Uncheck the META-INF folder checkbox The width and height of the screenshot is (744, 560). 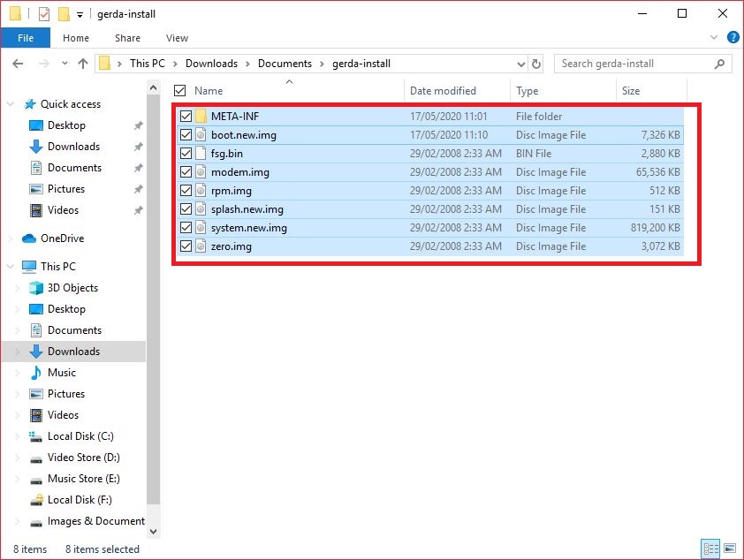point(186,117)
